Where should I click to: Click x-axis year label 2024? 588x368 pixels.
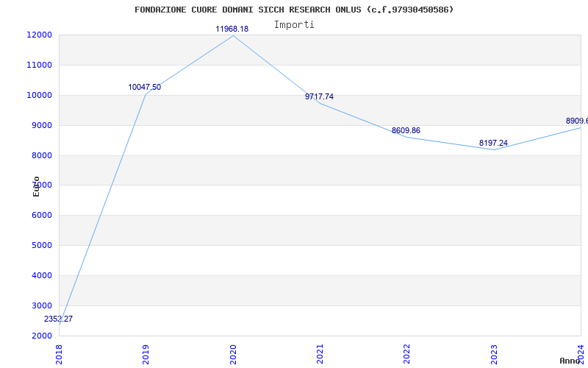581,354
